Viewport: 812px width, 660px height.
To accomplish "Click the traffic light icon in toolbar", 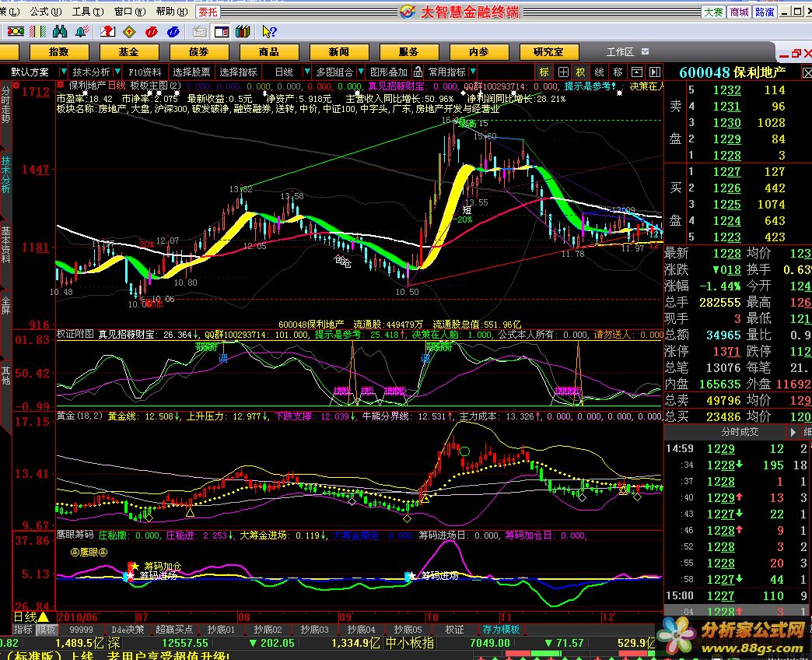I will (x=16, y=32).
